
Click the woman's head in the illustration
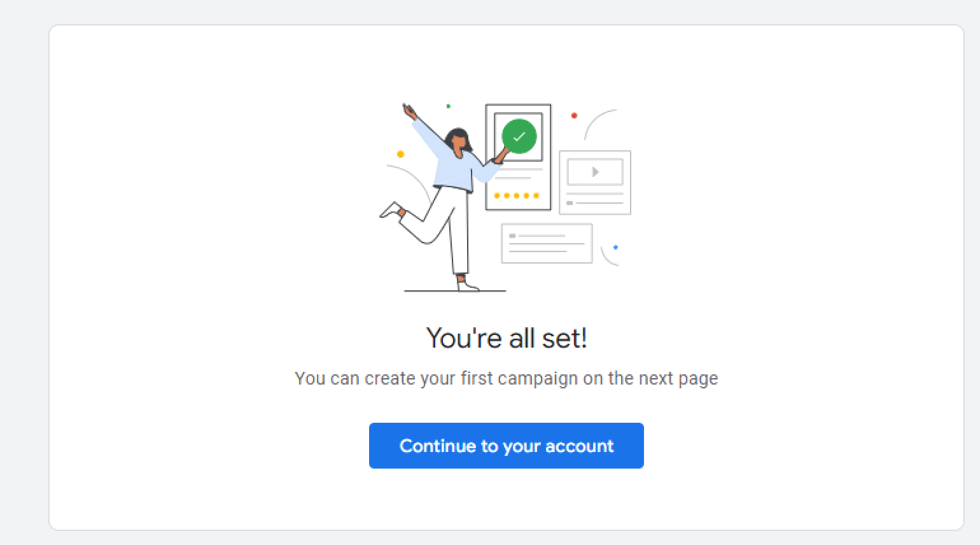click(x=458, y=141)
